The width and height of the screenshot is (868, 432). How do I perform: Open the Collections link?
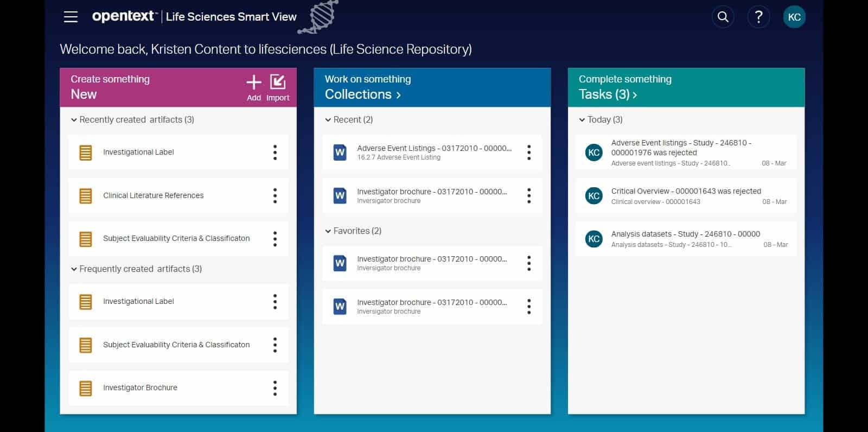362,94
